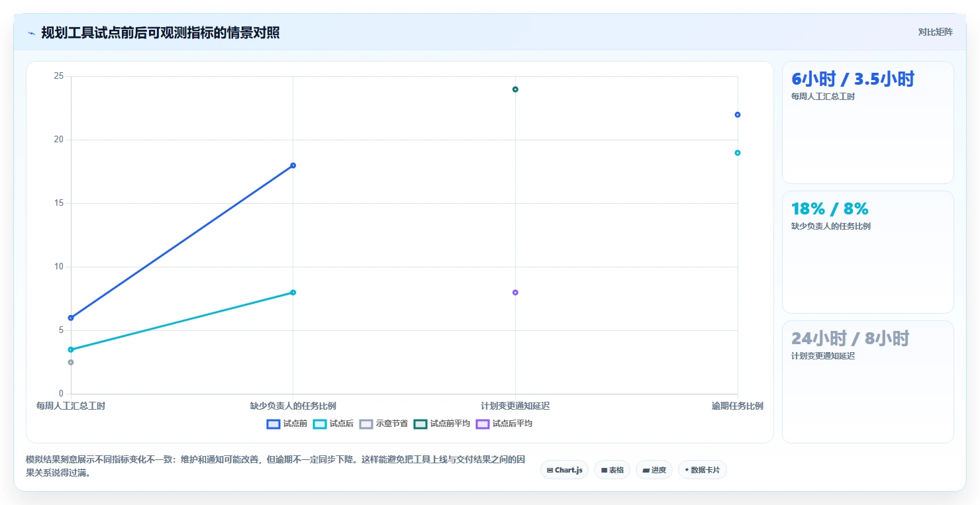The image size is (980, 505).
Task: Click the Chart.js tag chip
Action: 564,470
